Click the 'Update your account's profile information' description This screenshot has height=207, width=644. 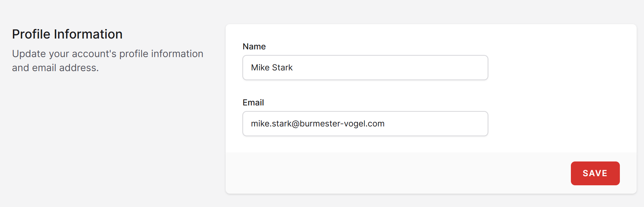tap(107, 54)
